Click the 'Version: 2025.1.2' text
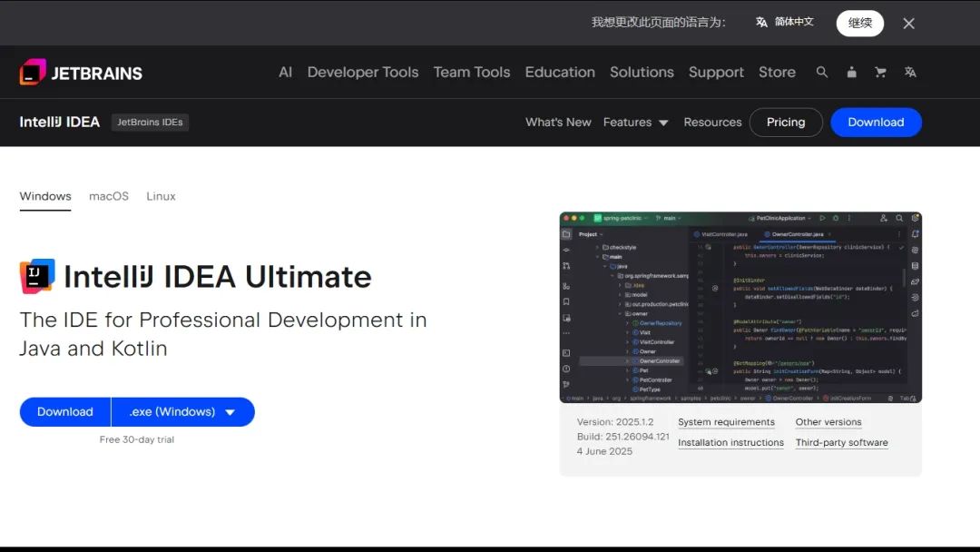 [615, 422]
